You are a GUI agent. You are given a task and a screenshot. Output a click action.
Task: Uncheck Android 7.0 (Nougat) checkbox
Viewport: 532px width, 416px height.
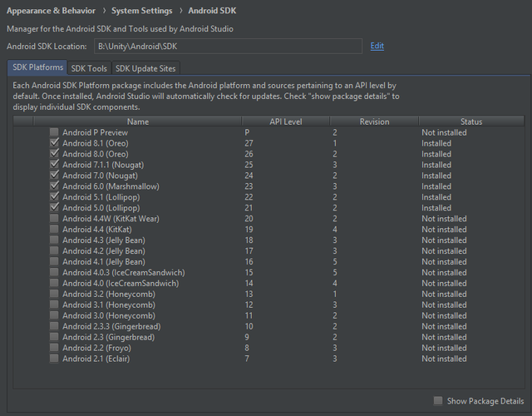(54, 176)
